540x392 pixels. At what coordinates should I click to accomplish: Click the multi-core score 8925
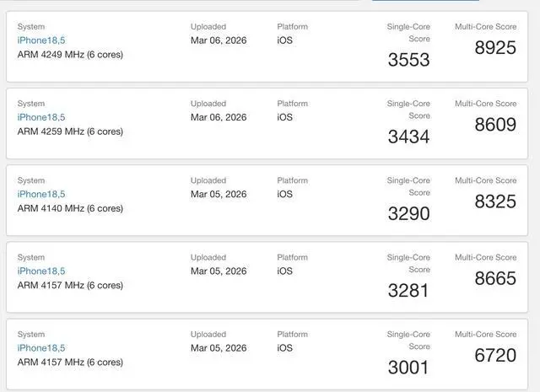[495, 48]
